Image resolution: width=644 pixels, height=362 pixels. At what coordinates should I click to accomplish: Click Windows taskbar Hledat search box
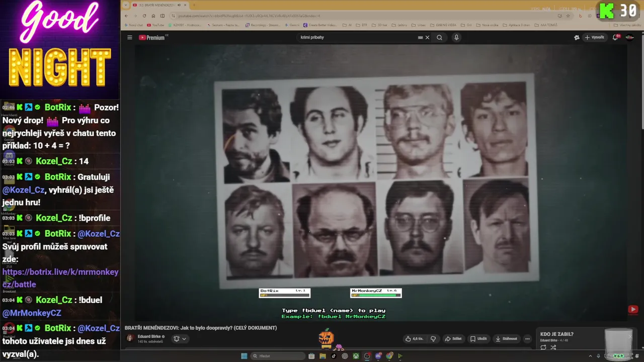[278, 356]
